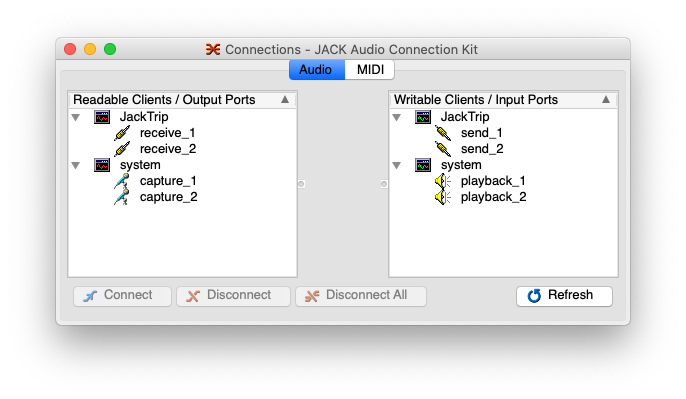Select the send_2 port entry
The image size is (686, 399).
coord(482,149)
